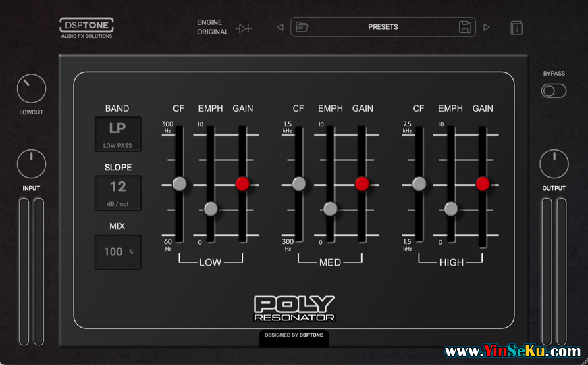Click the Low band red Gain slider handle
Image resolution: width=588 pixels, height=365 pixels.
tap(243, 183)
